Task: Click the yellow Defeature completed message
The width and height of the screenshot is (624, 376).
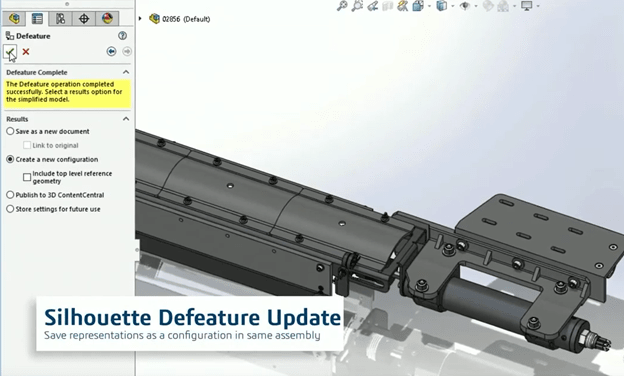Action: click(x=67, y=94)
